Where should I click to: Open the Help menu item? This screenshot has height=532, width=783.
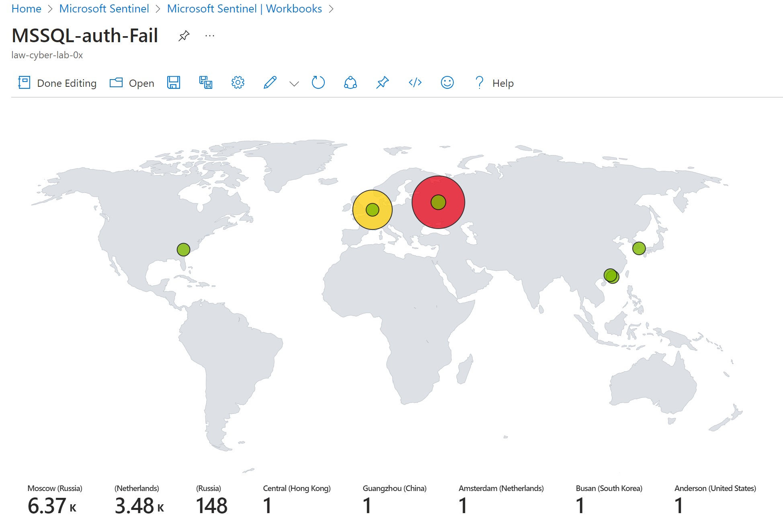coord(494,83)
